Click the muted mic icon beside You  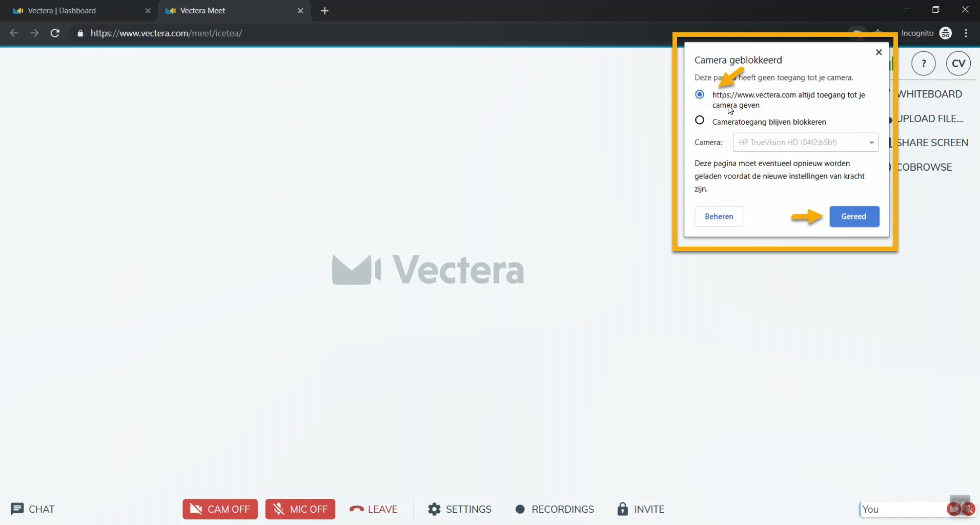point(968,509)
